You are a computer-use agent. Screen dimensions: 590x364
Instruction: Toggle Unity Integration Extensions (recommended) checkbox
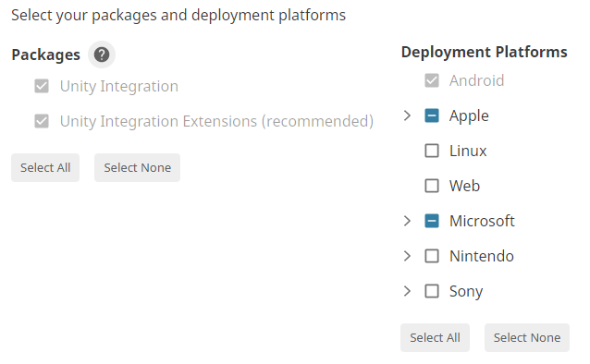pyautogui.click(x=42, y=121)
